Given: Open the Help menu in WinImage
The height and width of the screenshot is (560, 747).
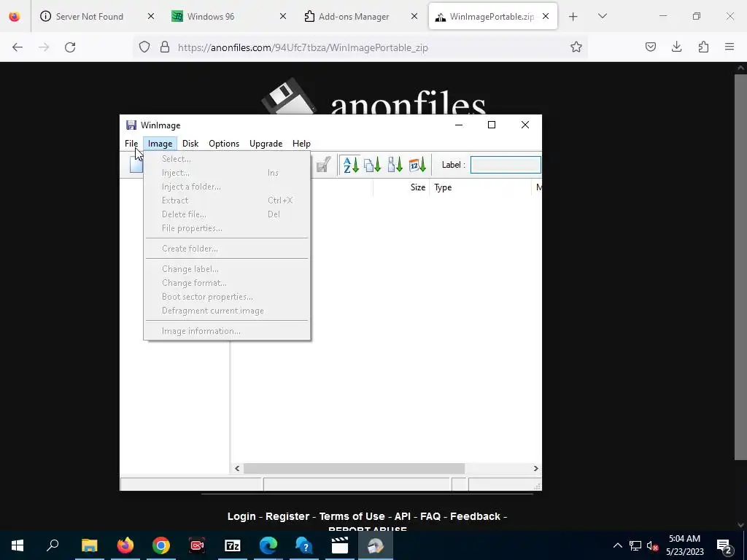Looking at the screenshot, I should 301,144.
